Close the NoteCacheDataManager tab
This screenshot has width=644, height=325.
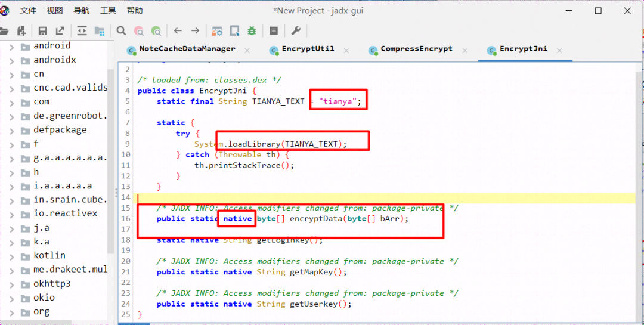click(247, 51)
